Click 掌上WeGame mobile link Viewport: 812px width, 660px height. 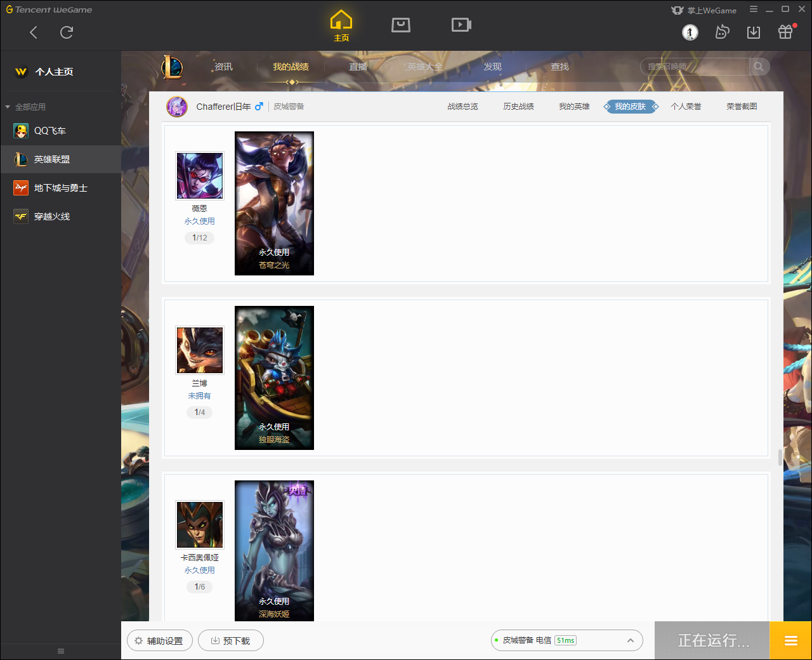pos(704,10)
